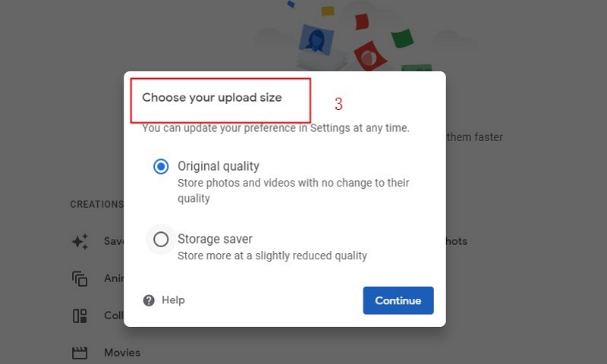Click the Store photos with no change description

coord(294,190)
